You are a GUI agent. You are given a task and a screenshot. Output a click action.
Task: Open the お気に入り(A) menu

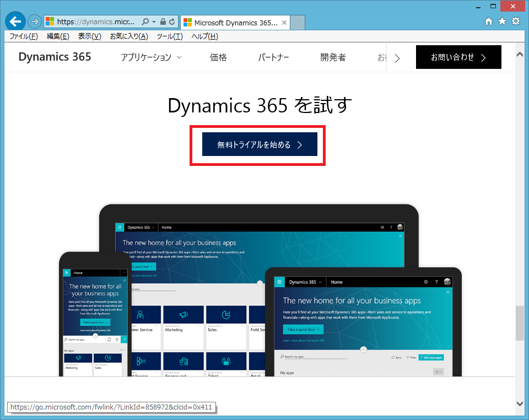129,36
